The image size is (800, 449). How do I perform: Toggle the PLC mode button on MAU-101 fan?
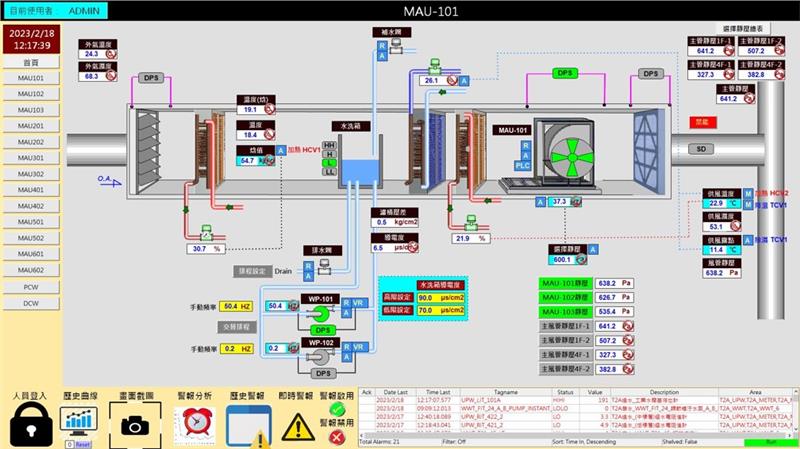point(522,166)
